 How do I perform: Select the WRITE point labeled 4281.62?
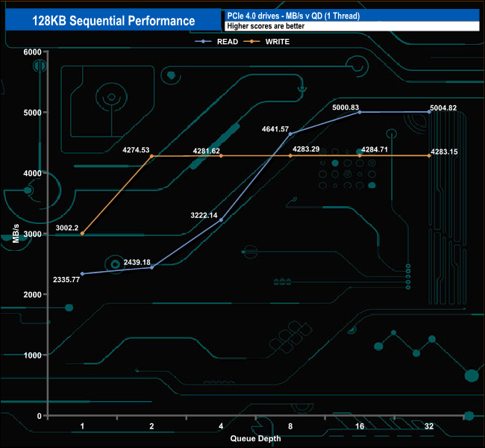[221, 156]
